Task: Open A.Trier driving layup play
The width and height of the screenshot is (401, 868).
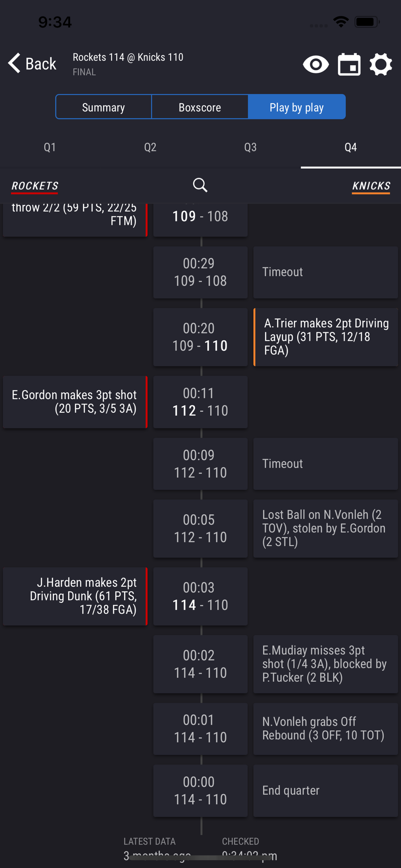Action: [325, 337]
